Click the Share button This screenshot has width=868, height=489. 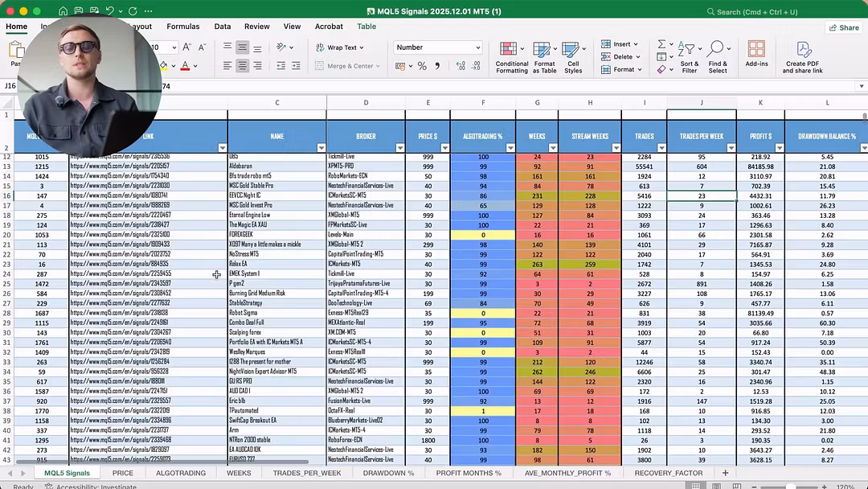844,27
